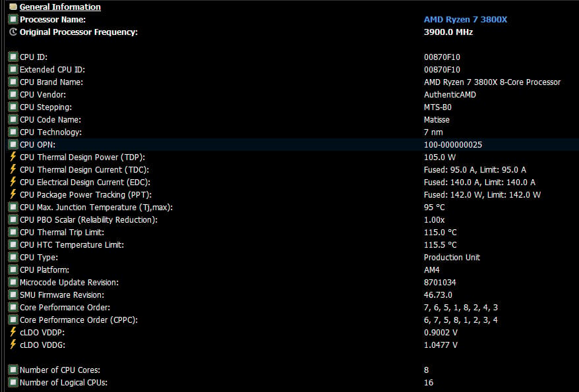Select the Number of CPU Cores label
This screenshot has width=579, height=392.
click(x=60, y=370)
